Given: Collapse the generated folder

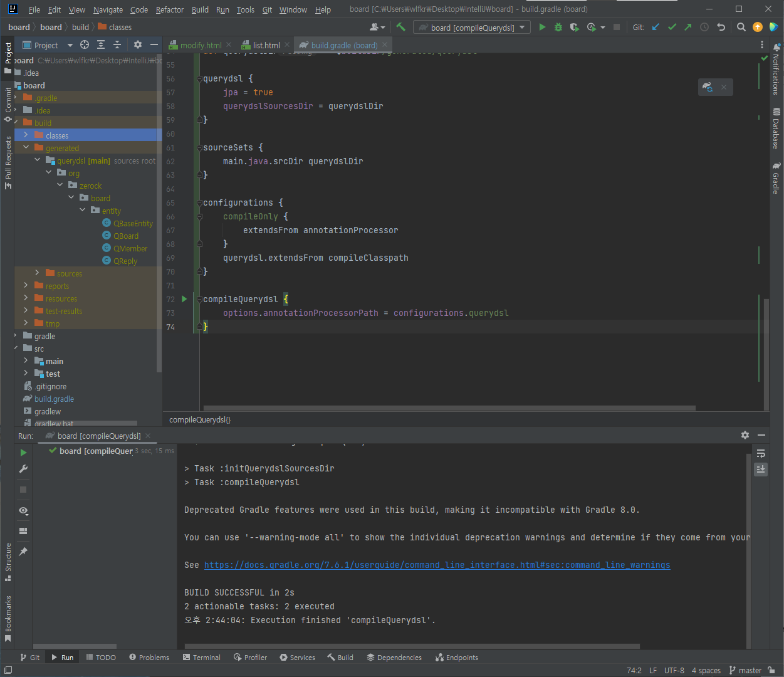Looking at the screenshot, I should [x=26, y=148].
